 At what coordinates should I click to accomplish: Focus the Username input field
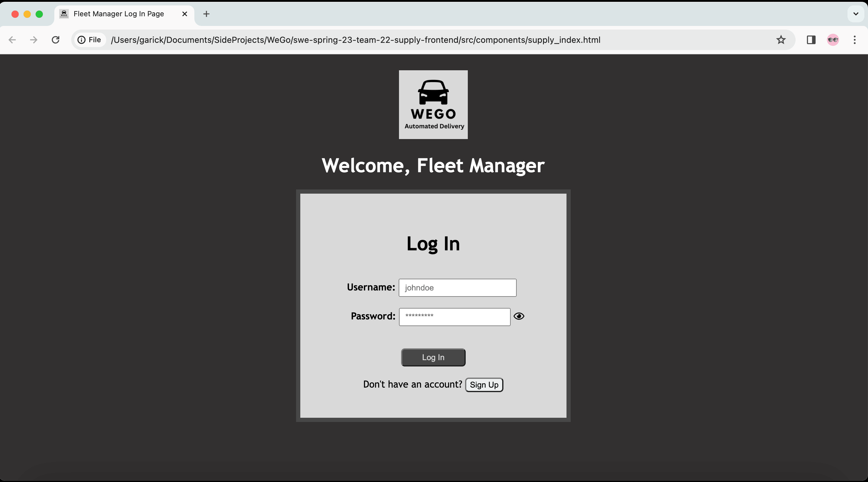[x=457, y=288]
